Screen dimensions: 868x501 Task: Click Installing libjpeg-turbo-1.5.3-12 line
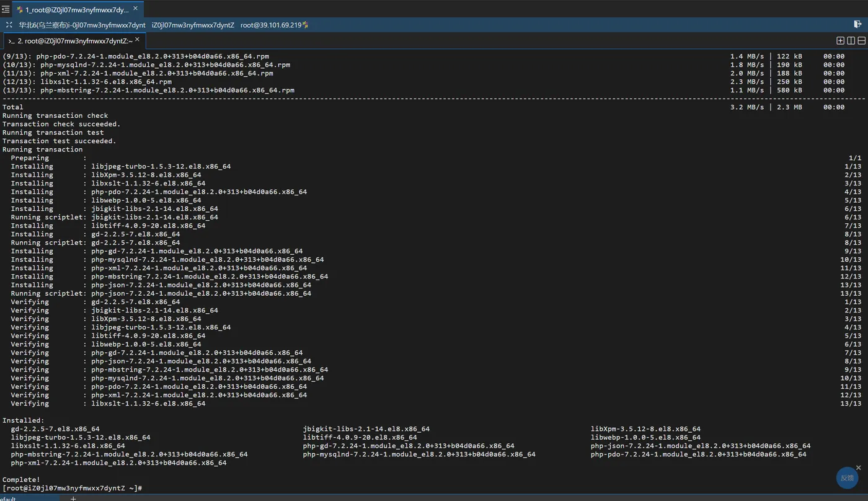[x=121, y=166]
